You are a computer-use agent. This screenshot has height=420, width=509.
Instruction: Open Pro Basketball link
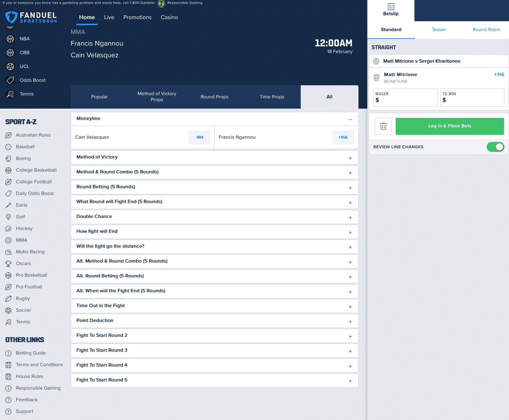32,275
